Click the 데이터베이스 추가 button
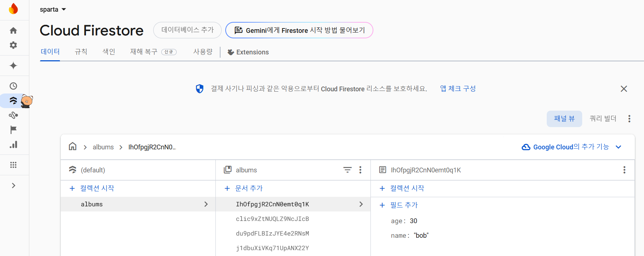Viewport: 644px width, 256px height. click(x=187, y=30)
